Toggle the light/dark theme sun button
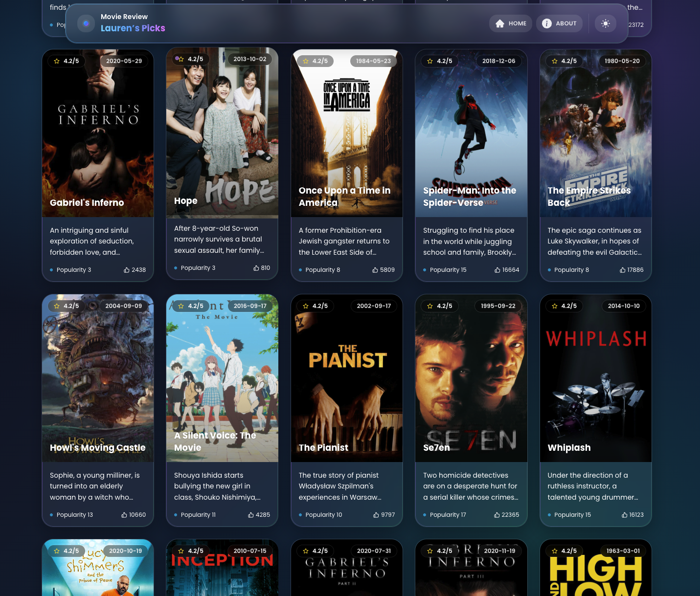The image size is (700, 596). coord(605,23)
